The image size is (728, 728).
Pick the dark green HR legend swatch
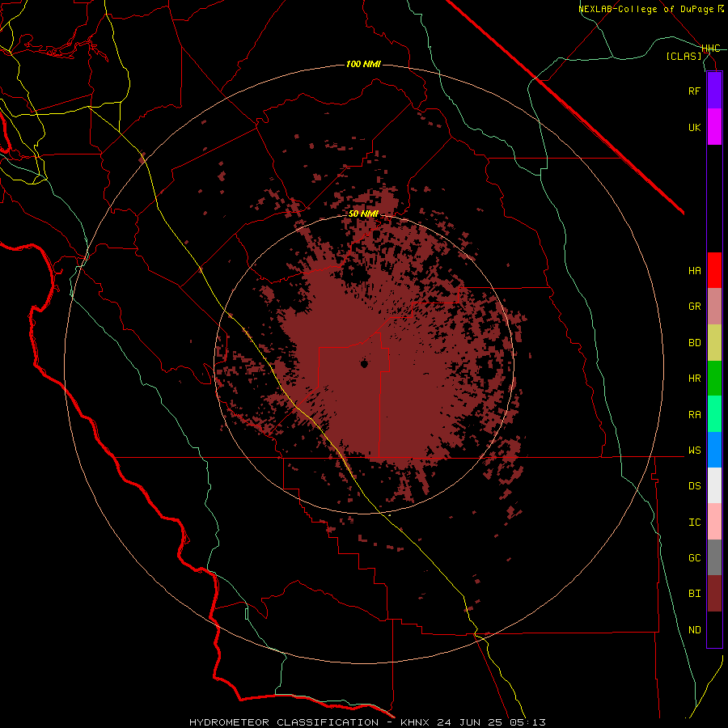click(714, 379)
